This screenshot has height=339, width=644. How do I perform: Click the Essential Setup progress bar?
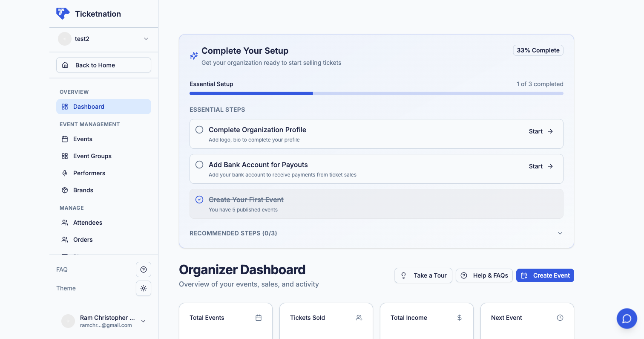coord(377,93)
